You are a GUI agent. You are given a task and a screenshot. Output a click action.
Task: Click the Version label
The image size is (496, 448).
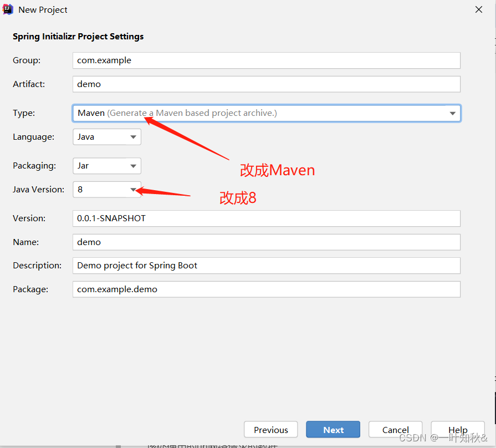click(x=29, y=218)
